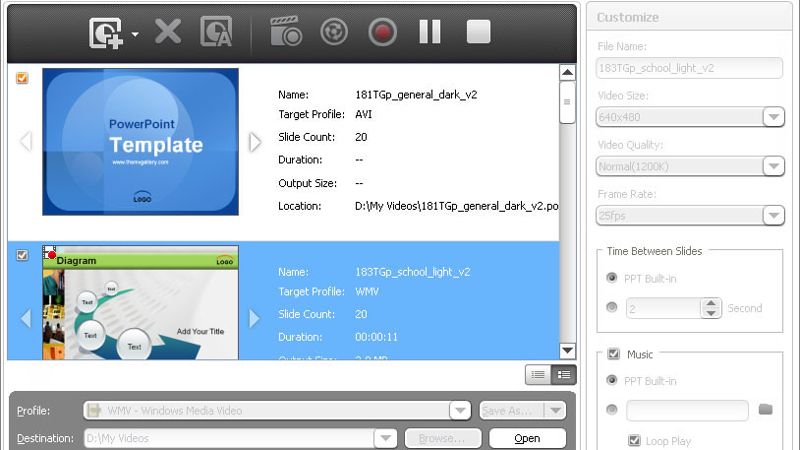The image size is (800, 450).
Task: Click the folder icon to browse music
Action: tap(765, 409)
